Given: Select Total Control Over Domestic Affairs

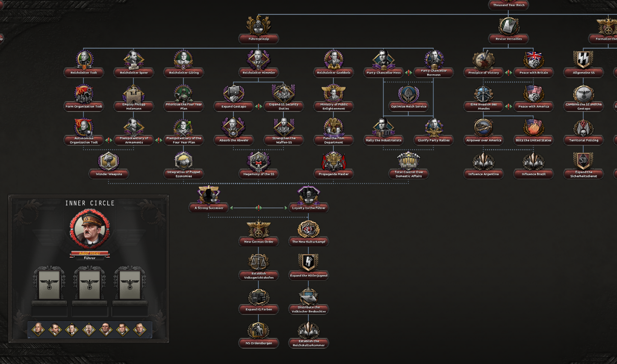Looking at the screenshot, I should [409, 165].
